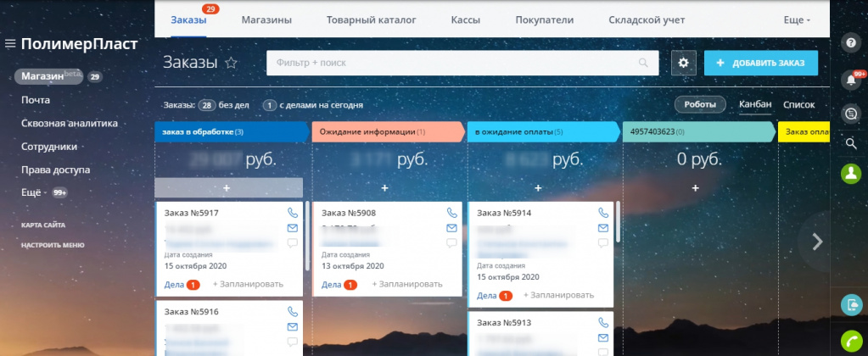Screen dimensions: 868x356
Task: Call customer from order №5917 phone icon
Action: (x=292, y=213)
